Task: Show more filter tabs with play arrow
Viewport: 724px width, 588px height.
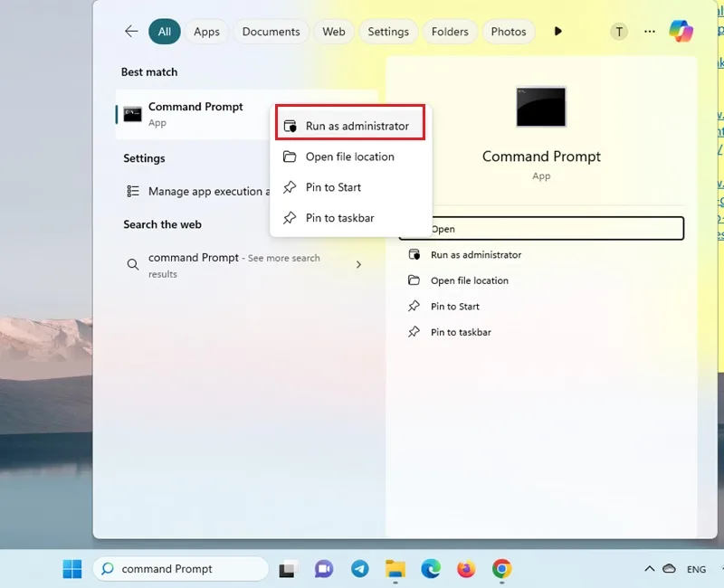Action: pyautogui.click(x=557, y=32)
